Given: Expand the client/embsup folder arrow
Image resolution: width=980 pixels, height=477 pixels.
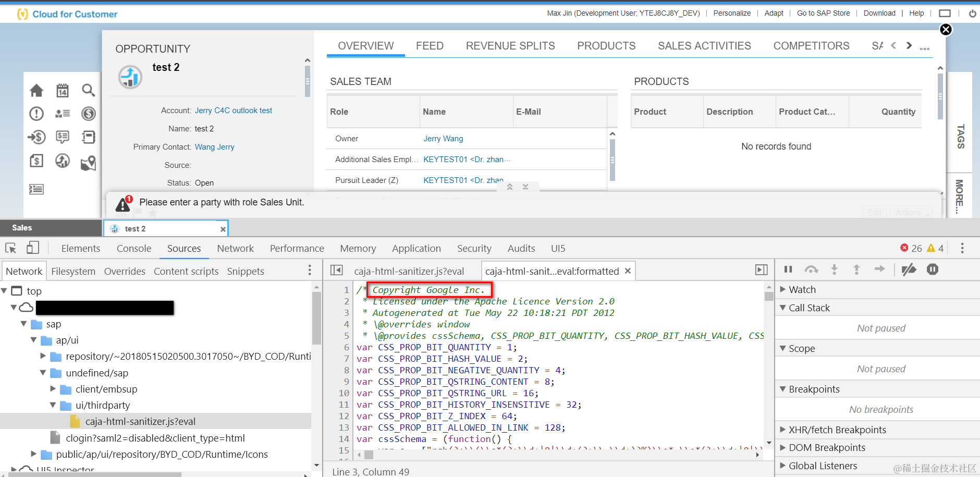Looking at the screenshot, I should click(53, 389).
